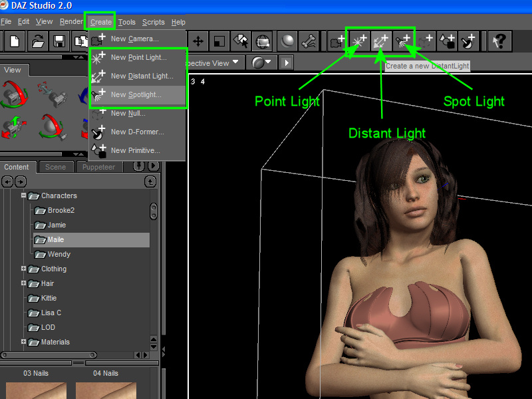The height and width of the screenshot is (399, 532).
Task: Click the toolbar New Null icon
Action: click(425, 42)
